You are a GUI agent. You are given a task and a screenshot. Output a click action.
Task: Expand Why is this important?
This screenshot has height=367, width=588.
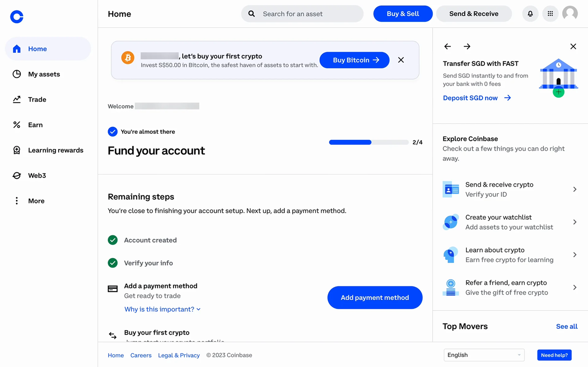162,309
